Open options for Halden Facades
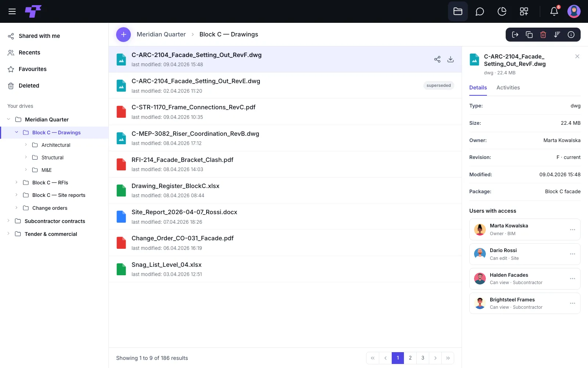 tap(573, 279)
